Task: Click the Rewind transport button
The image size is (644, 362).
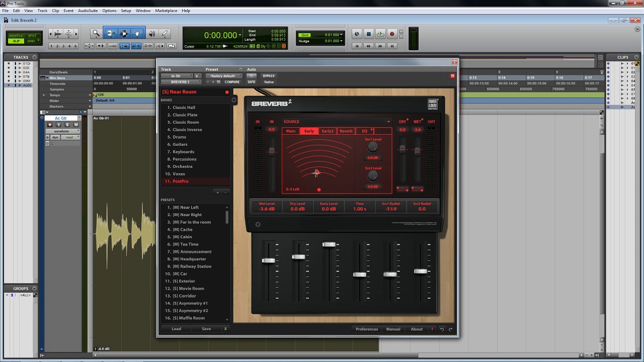Action: click(368, 46)
